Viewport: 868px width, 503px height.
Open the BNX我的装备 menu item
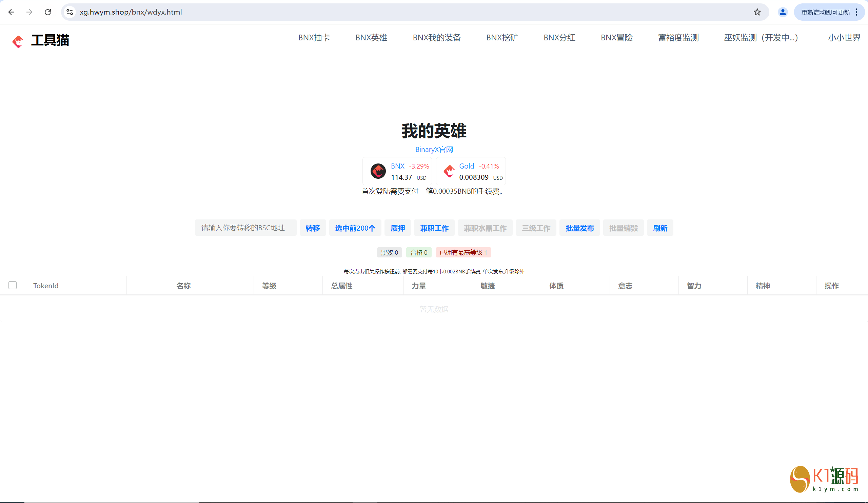coord(437,38)
